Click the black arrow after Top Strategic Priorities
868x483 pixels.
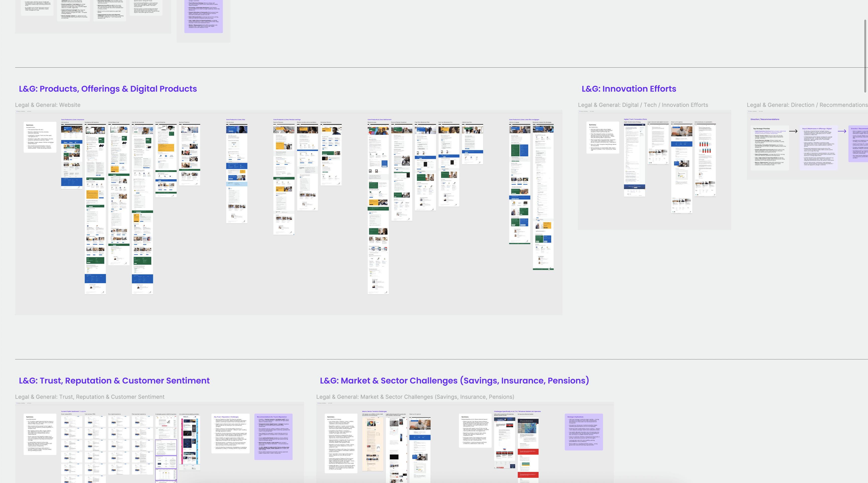click(x=793, y=131)
